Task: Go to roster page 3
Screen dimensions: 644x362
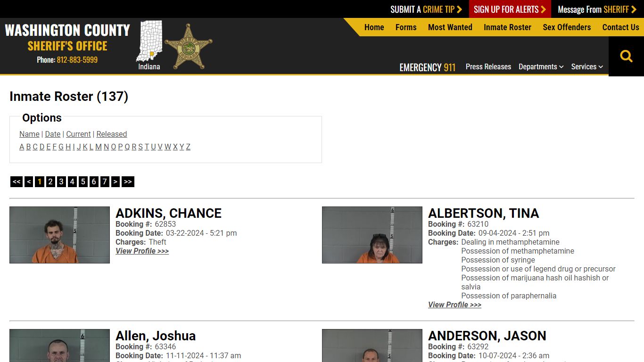Action: [x=61, y=181]
